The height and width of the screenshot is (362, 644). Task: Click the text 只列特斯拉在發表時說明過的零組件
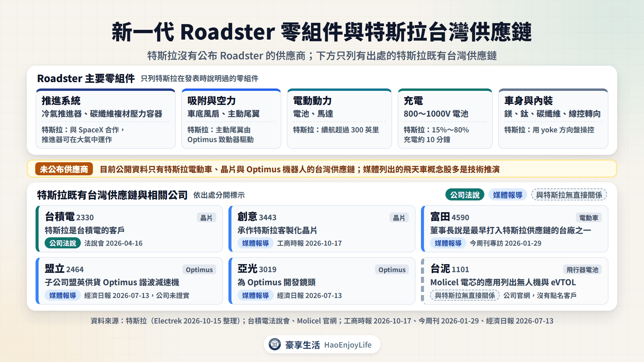(x=200, y=78)
